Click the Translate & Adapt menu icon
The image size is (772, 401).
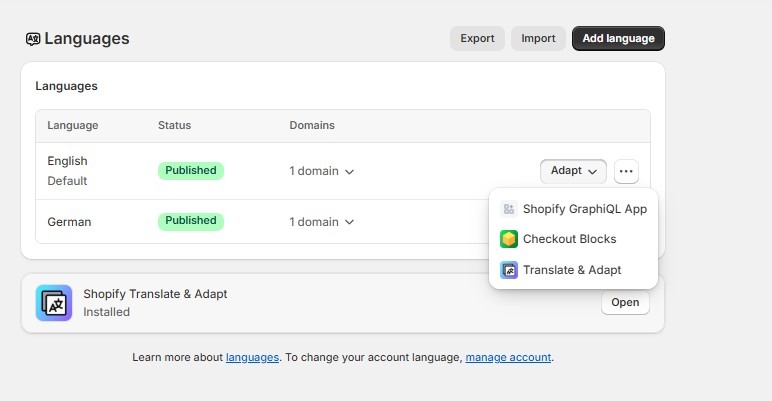(509, 270)
